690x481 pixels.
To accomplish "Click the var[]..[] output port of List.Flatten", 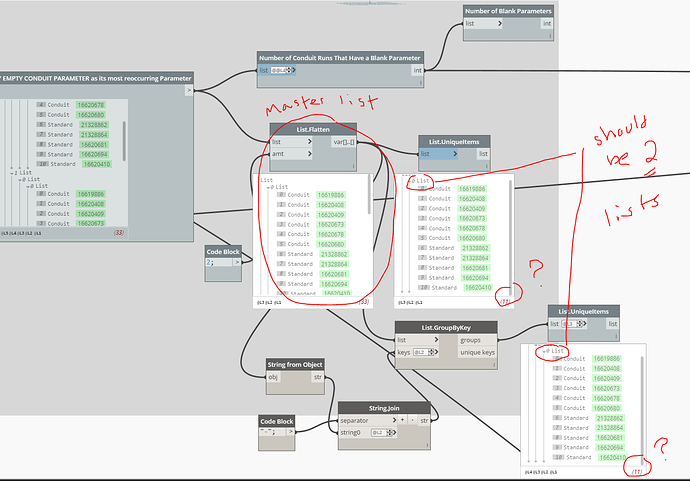I will click(344, 142).
